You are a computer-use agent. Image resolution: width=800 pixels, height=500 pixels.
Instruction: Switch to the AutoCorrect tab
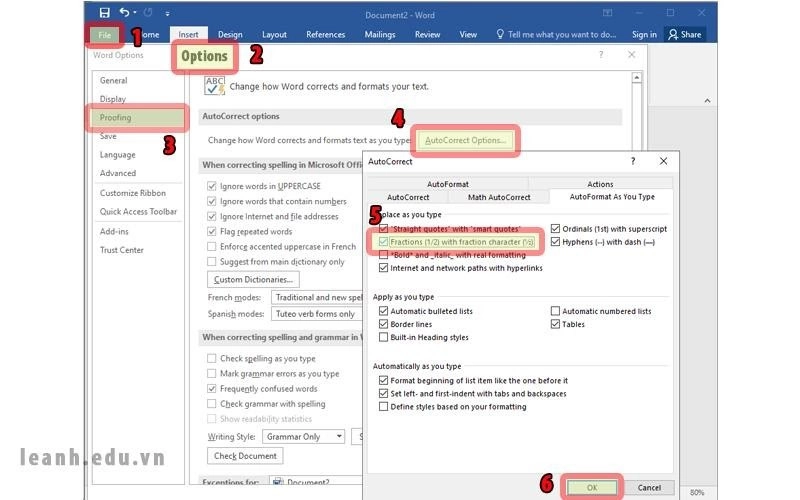pos(408,197)
